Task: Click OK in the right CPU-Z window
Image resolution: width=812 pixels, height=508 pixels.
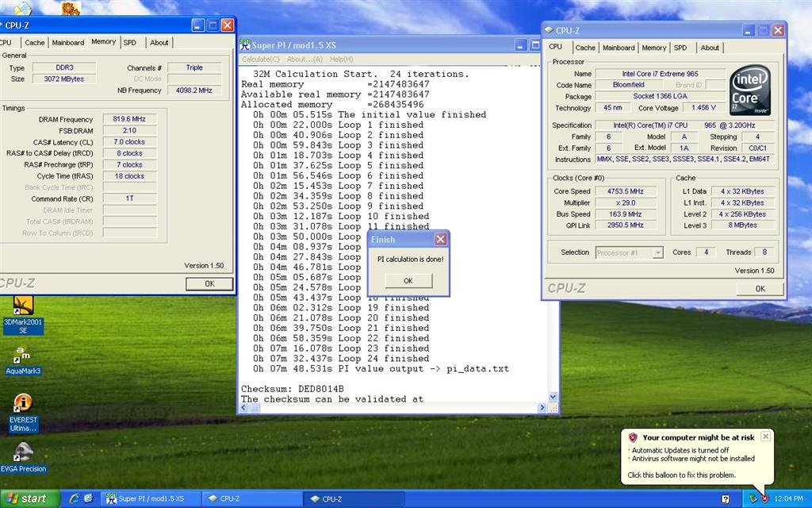Action: [760, 289]
